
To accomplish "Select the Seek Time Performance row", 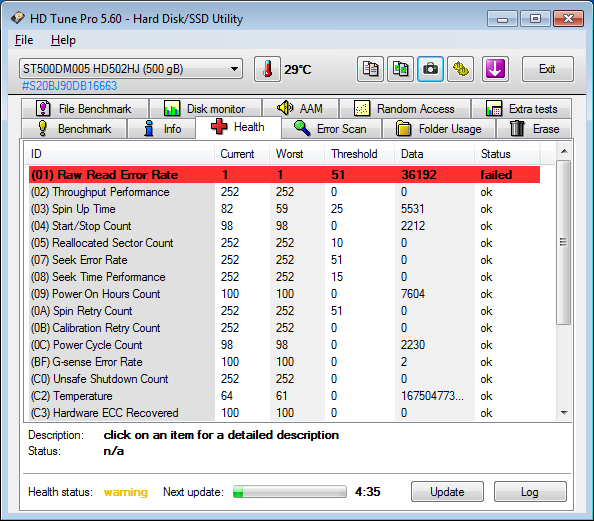I will pos(284,277).
